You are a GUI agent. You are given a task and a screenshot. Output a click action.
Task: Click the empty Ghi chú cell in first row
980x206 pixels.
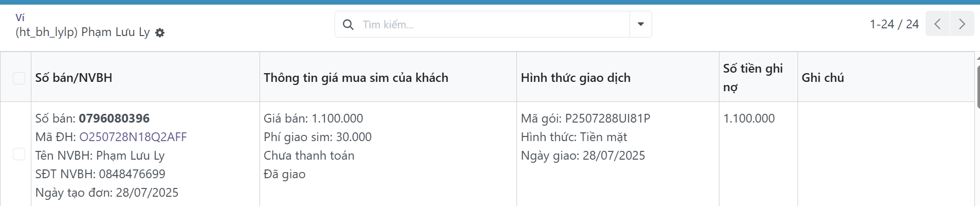(885, 154)
